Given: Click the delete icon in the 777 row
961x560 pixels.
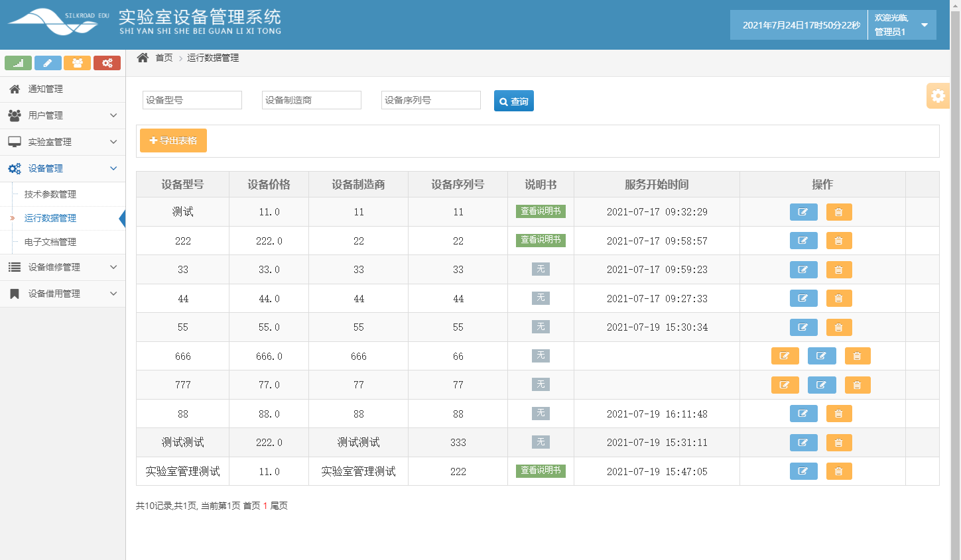Looking at the screenshot, I should click(x=857, y=384).
